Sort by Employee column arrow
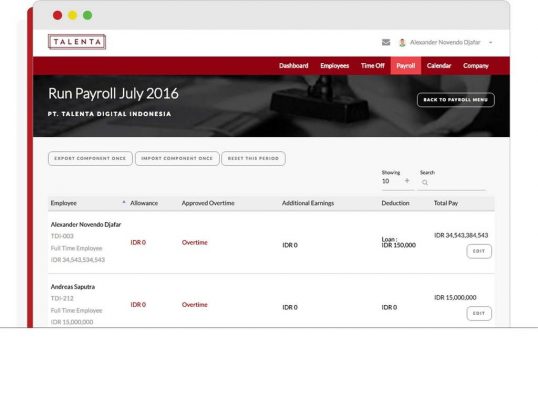This screenshot has height=400, width=538. (124, 202)
